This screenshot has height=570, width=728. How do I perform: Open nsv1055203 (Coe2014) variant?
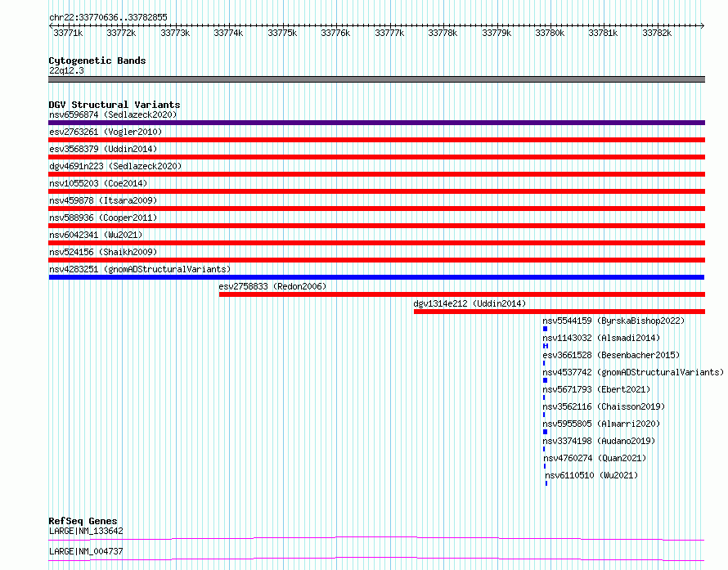coord(98,183)
